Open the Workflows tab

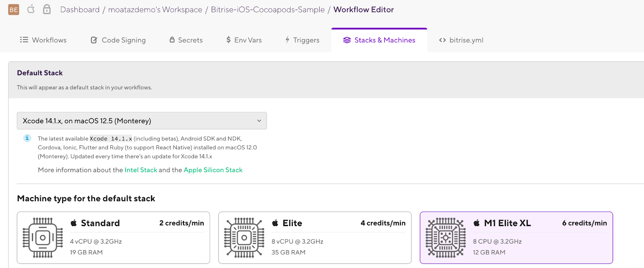43,40
